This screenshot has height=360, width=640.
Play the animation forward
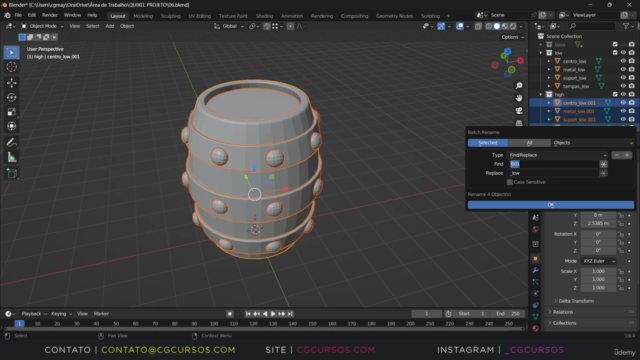tap(273, 314)
